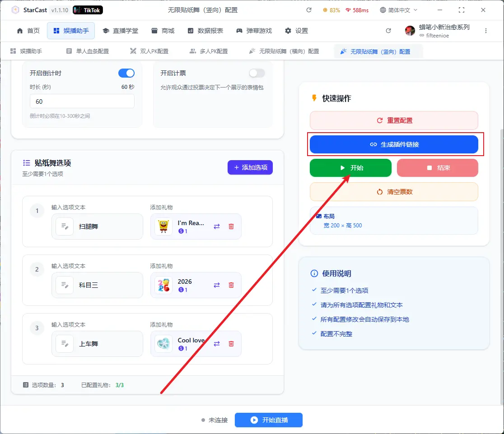Click the 时长 seconds input field
Viewport: 504px width, 434px height.
coord(82,102)
